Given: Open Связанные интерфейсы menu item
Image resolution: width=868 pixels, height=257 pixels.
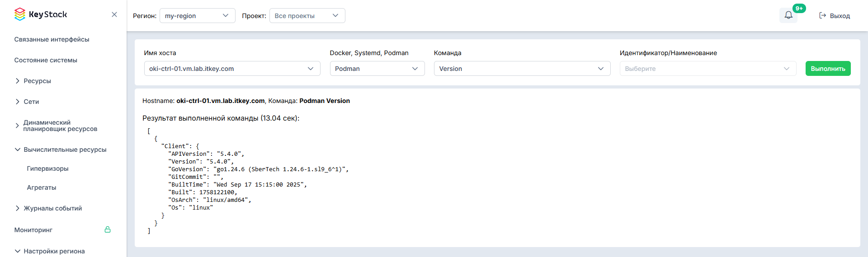Looking at the screenshot, I should [52, 39].
